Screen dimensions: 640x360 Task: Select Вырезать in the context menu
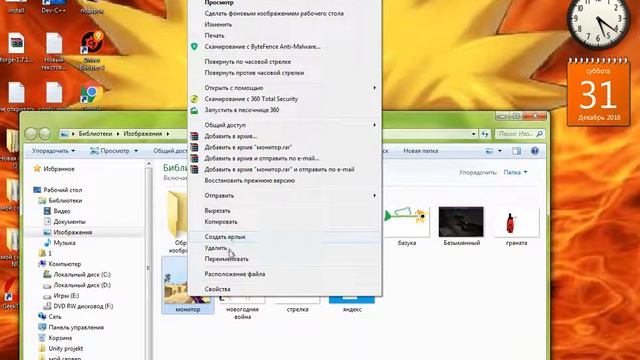click(x=218, y=211)
